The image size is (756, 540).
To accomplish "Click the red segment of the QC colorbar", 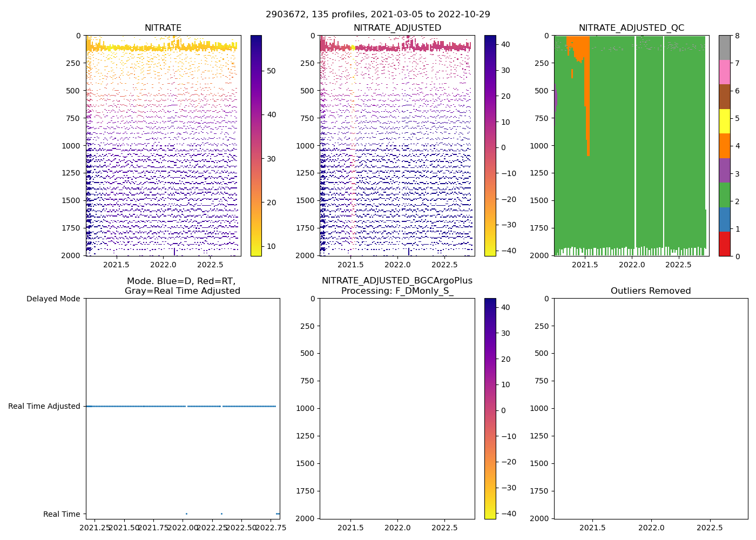I will [724, 244].
